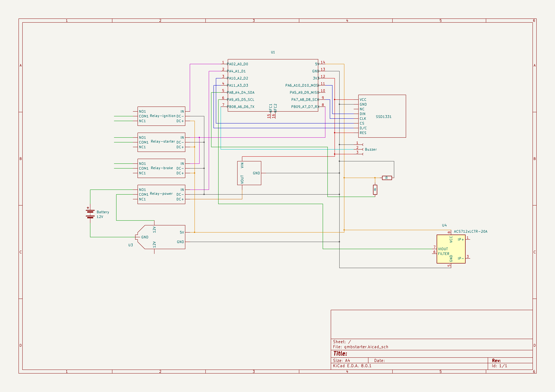Select the PA7_A8_D8_SCK pin label
This screenshot has width=555, height=392.
[305, 100]
